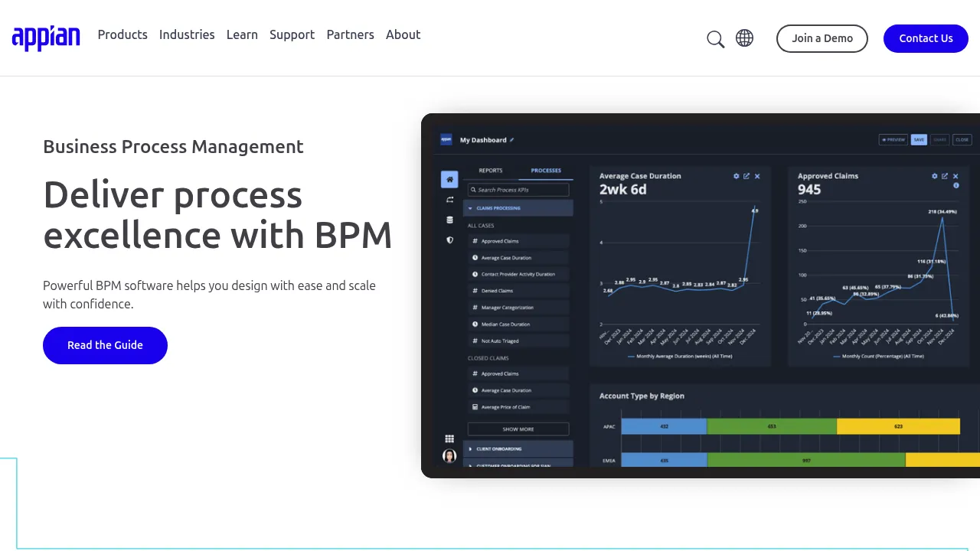This screenshot has height=551, width=980.
Task: Click the Close button in the dashboard header
Action: (962, 140)
